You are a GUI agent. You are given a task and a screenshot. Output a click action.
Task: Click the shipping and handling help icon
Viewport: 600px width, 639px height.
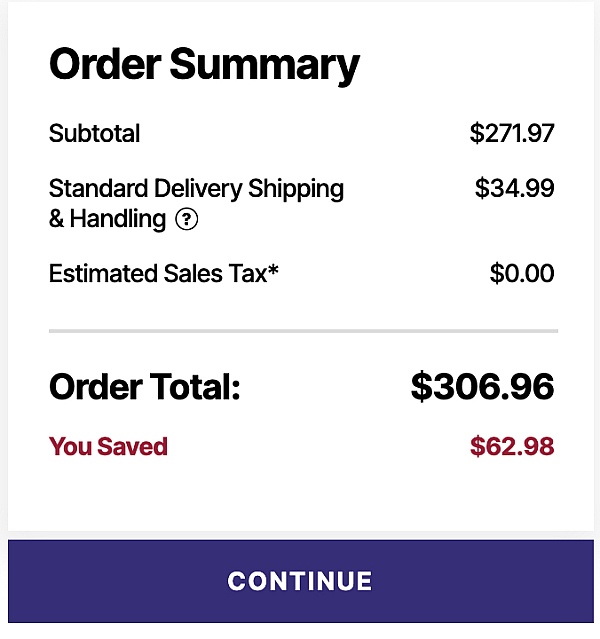[186, 220]
